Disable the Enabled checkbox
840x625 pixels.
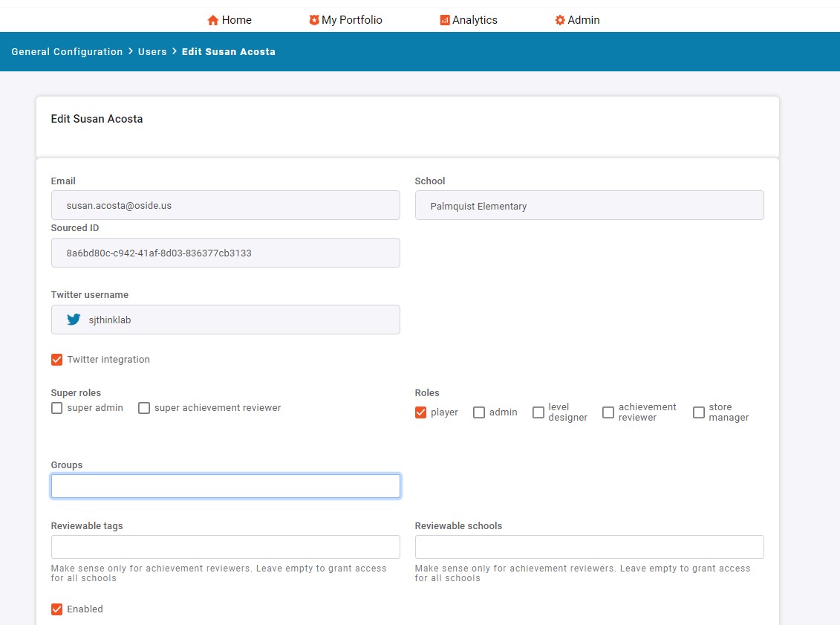click(56, 609)
